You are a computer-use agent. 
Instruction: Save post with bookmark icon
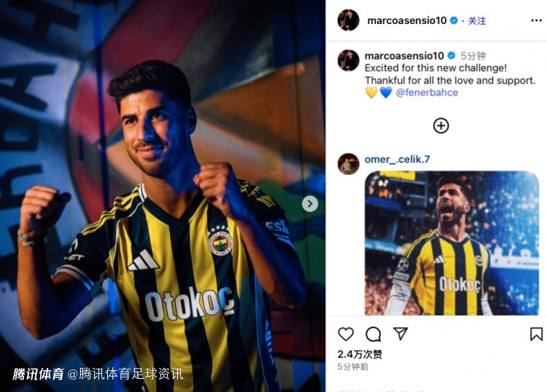click(536, 334)
